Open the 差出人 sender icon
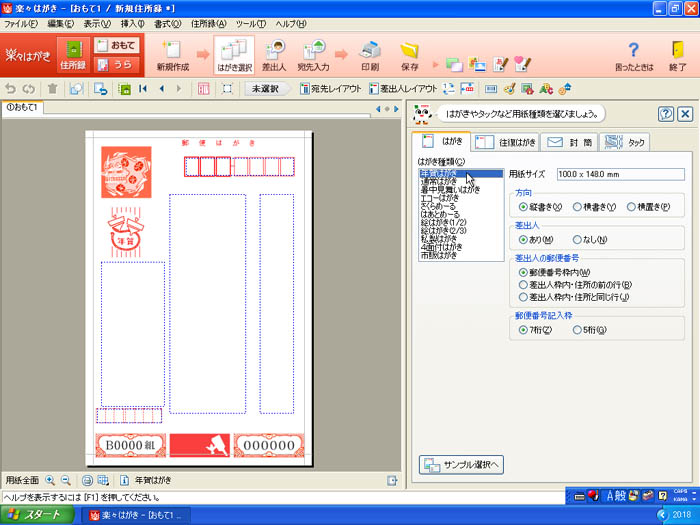Screen dimensions: 700x525 (x=274, y=54)
